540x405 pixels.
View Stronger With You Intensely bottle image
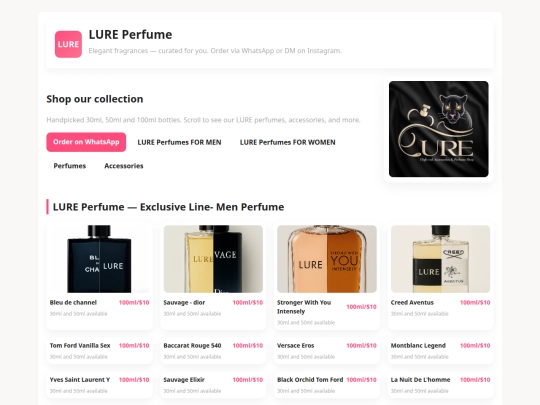coord(327,259)
